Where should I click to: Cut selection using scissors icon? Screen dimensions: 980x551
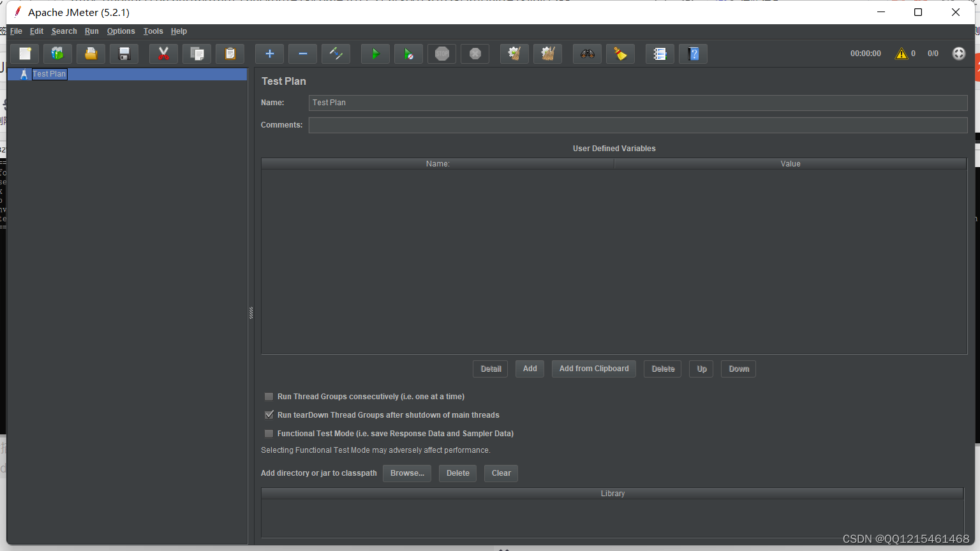point(164,54)
